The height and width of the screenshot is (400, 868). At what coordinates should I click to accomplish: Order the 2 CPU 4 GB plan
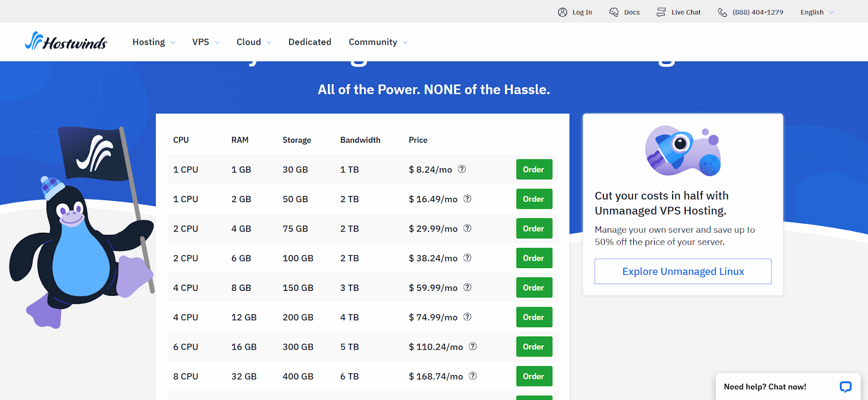534,228
